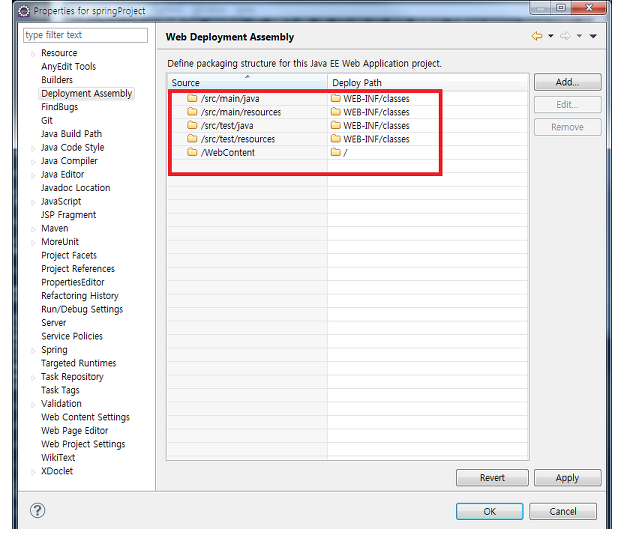This screenshot has height=537, width=629.
Task: Open the Git properties page
Action: 47,120
